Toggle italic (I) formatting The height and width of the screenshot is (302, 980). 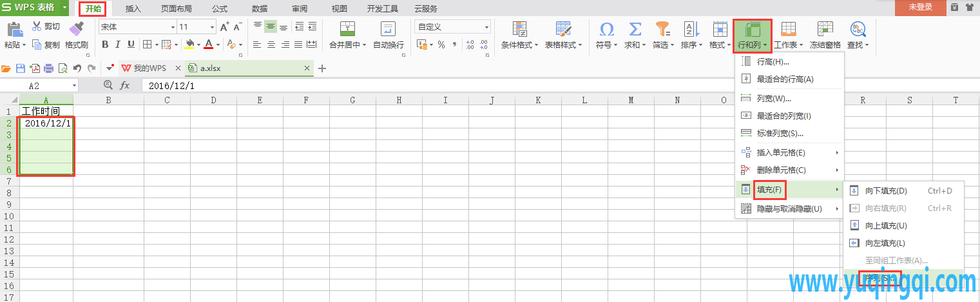tap(118, 45)
